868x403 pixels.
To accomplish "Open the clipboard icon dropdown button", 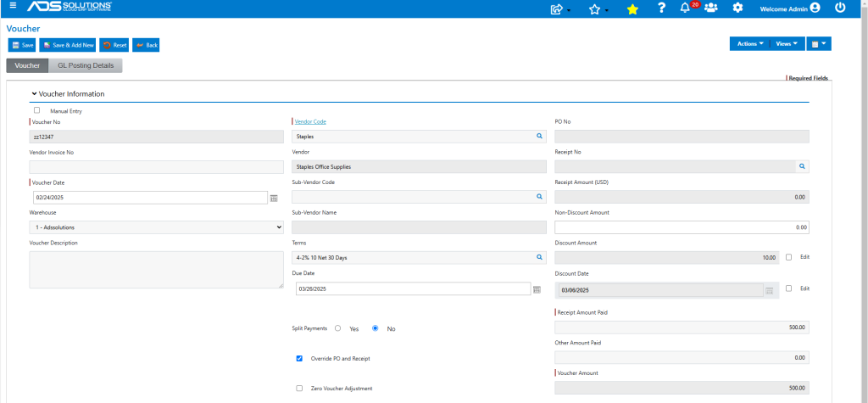I will (x=818, y=44).
